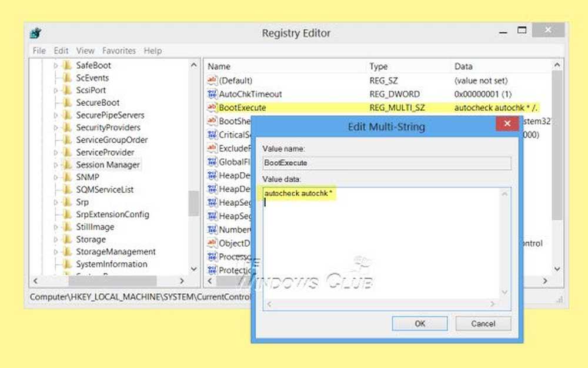Select the SecurityProviders tree item

(x=108, y=128)
